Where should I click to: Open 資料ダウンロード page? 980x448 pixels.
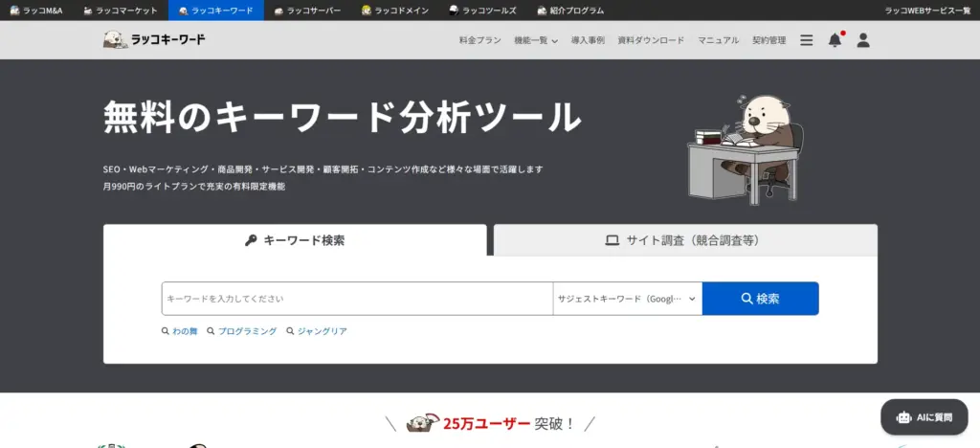point(651,40)
